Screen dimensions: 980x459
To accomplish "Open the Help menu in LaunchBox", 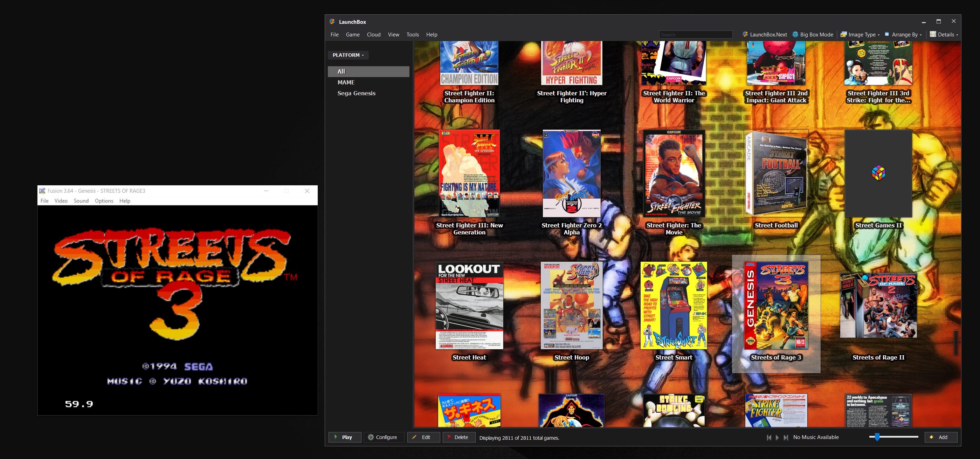I will click(x=432, y=34).
